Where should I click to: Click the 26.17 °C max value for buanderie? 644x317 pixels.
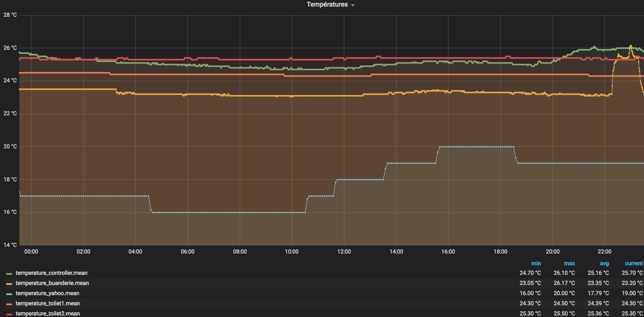point(564,283)
